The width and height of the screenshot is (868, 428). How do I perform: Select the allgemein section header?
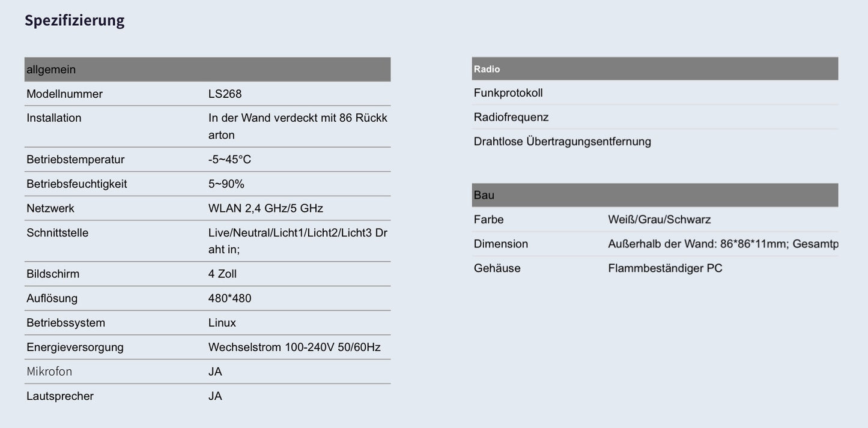tap(51, 70)
